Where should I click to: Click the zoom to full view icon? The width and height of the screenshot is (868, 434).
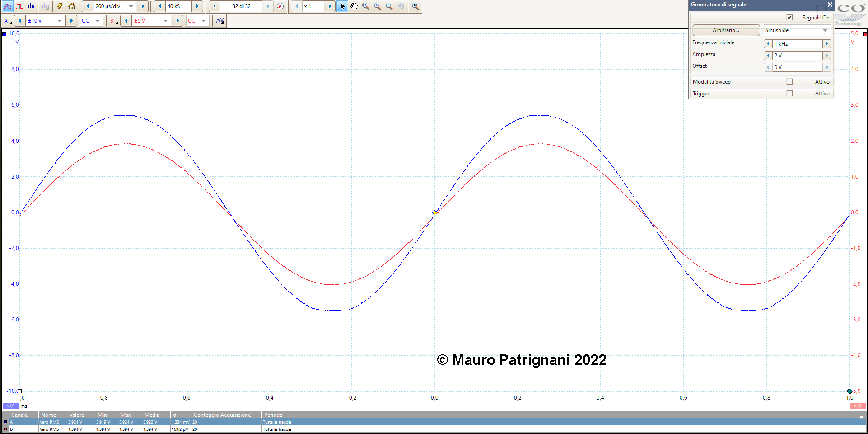[415, 6]
